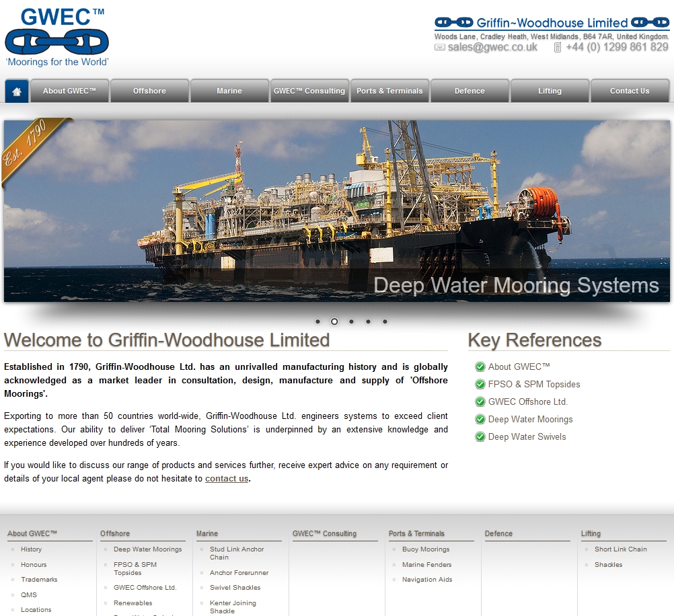Click the About GWEC™ footer heading
Viewport: 674px width, 616px height.
coord(32,533)
